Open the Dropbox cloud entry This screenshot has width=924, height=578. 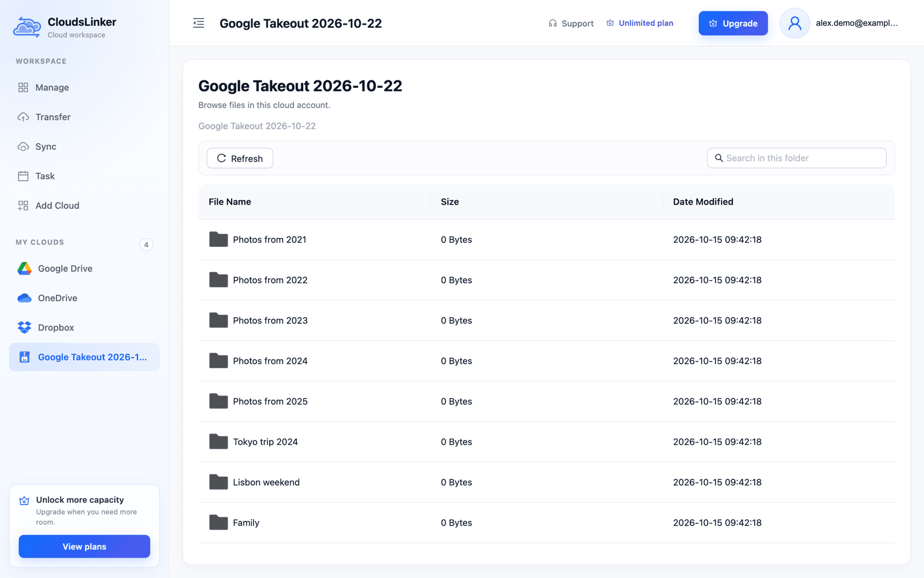(84, 327)
